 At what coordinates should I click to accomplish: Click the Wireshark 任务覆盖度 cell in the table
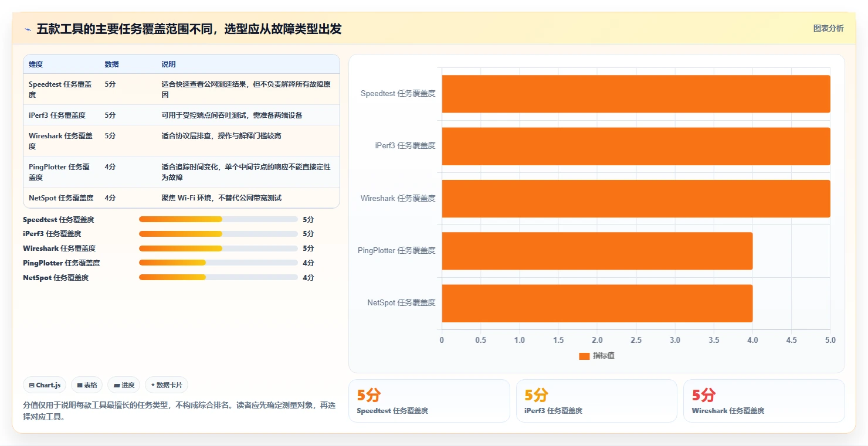(61, 141)
